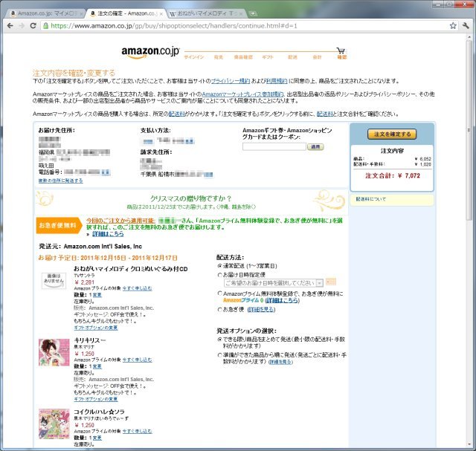
Task: Click 今すぐ申し込む under キリキリスー
Action: tap(137, 360)
